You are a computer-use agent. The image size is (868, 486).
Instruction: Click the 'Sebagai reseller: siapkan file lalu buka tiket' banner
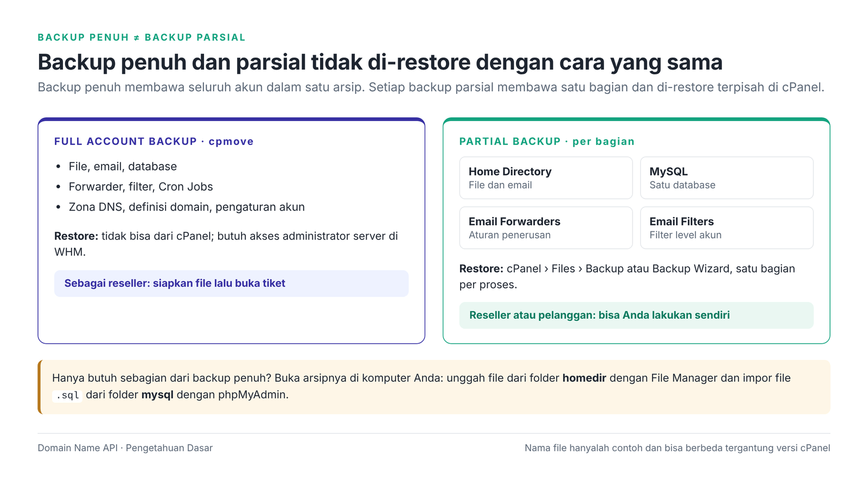coord(231,283)
